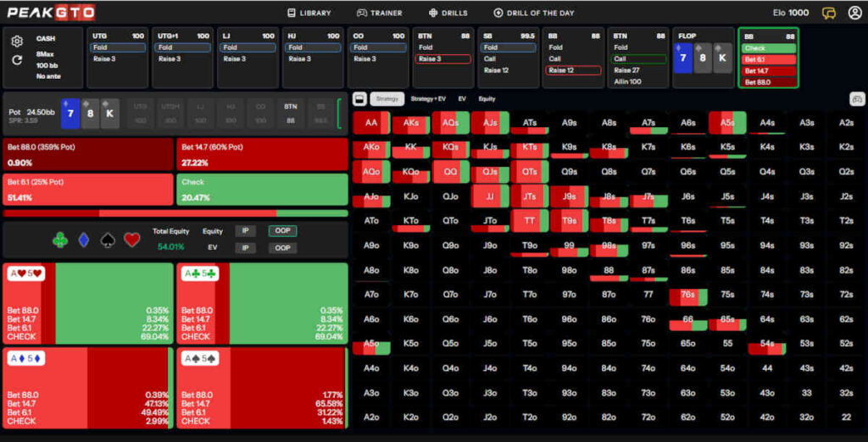Toggle Equity OOP view
Image resolution: width=868 pixels, height=442 pixels.
[x=282, y=231]
